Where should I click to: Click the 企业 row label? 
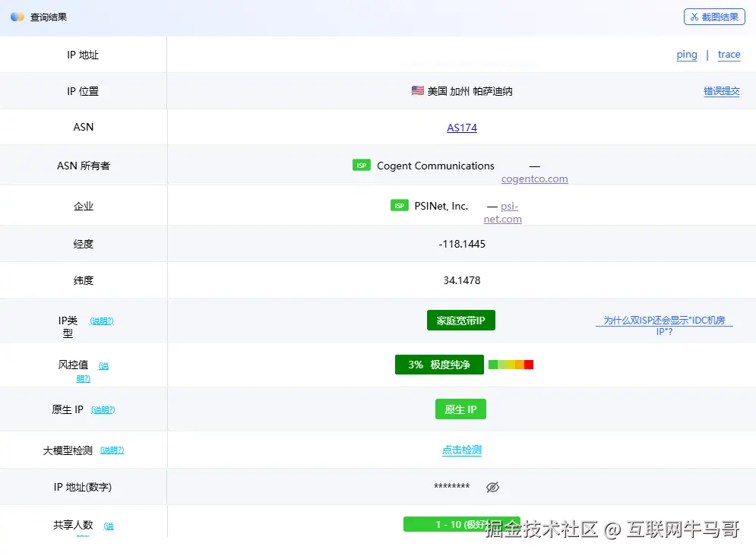(x=84, y=206)
